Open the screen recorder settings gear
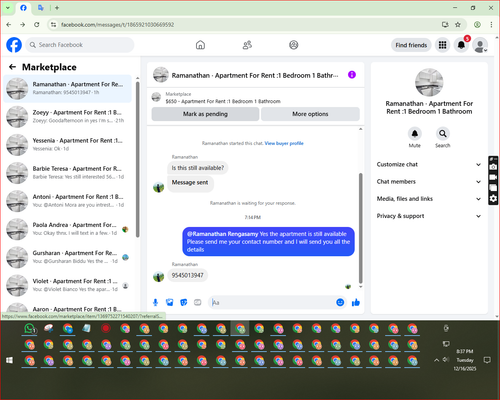500x400 pixels. click(x=493, y=199)
